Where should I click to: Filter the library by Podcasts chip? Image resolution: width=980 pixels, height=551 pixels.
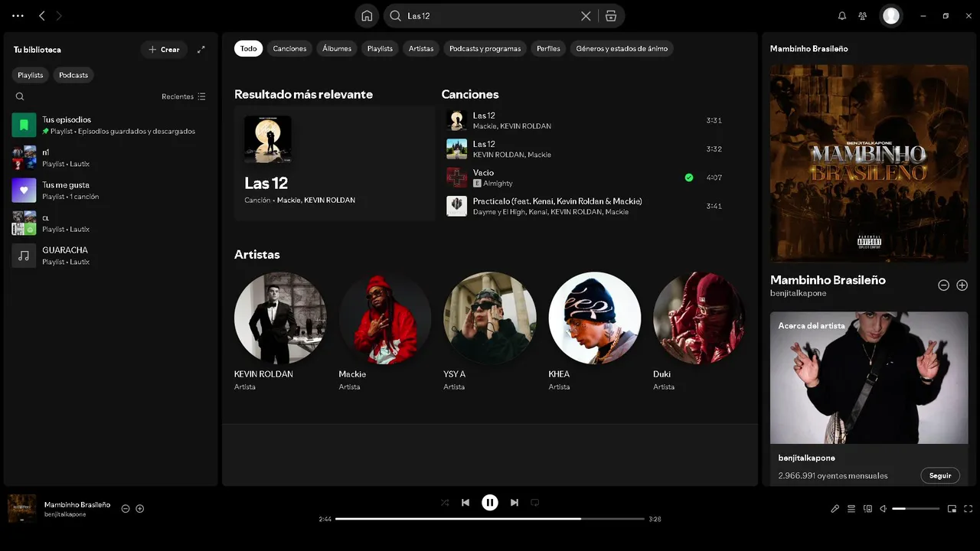(73, 75)
